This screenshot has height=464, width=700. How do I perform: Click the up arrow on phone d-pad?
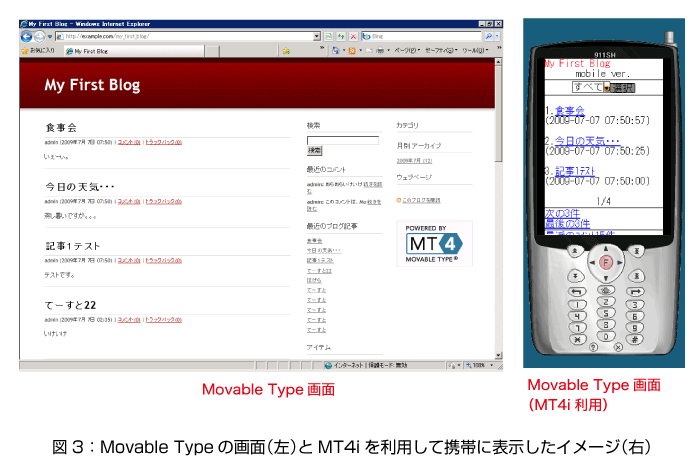pyautogui.click(x=606, y=249)
